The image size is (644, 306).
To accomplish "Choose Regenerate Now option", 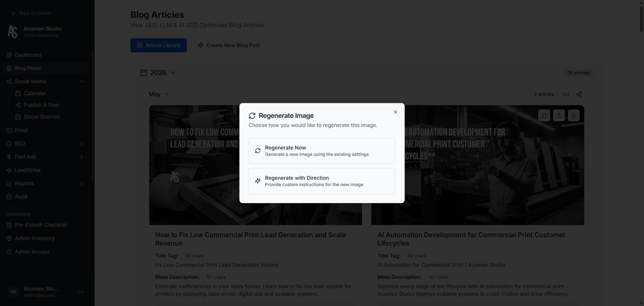I will [x=322, y=151].
